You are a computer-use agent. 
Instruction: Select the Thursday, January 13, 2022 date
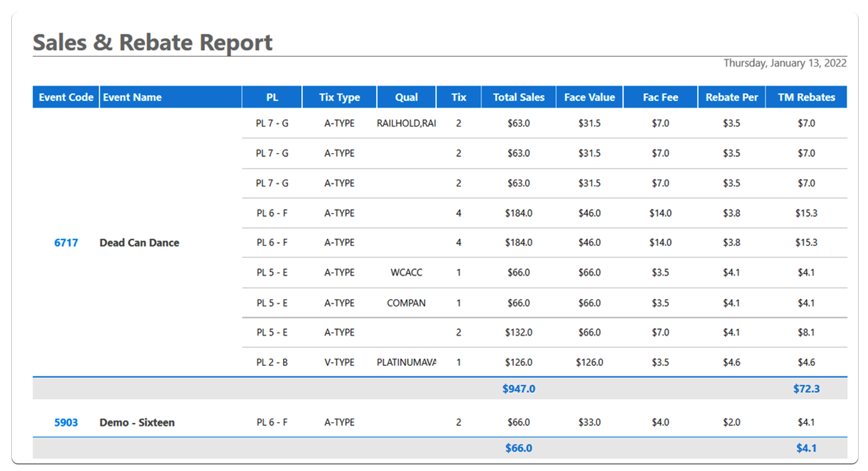(784, 63)
